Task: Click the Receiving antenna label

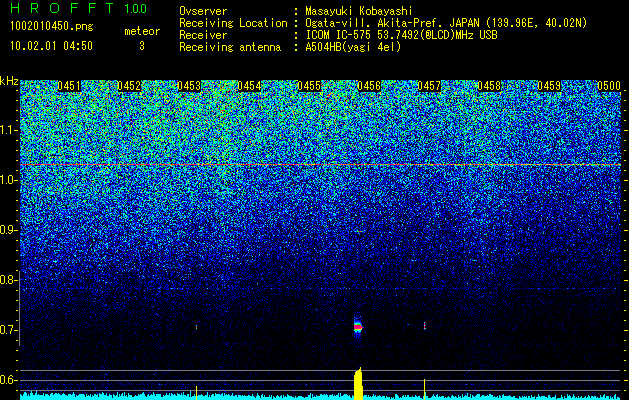Action: (230, 47)
